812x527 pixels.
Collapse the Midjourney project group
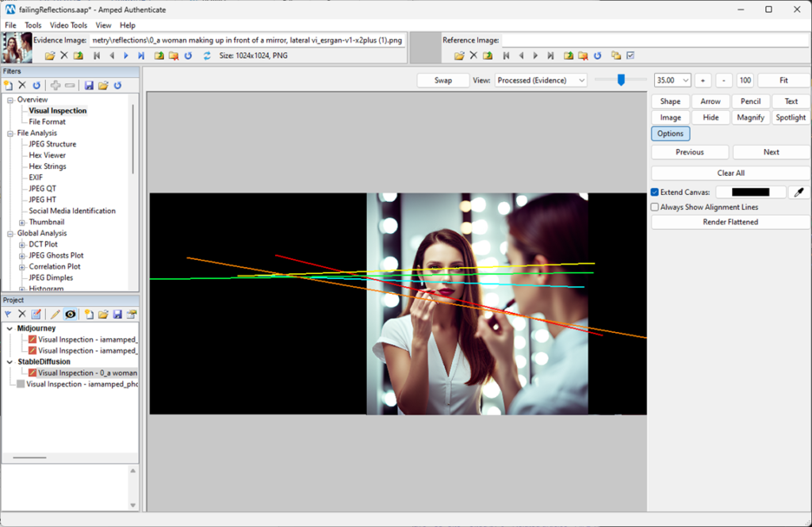pos(10,328)
